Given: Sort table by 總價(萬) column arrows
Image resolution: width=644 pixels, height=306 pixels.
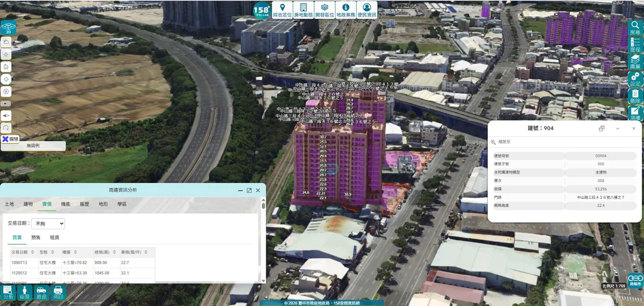Looking at the screenshot, I should pos(115,252).
